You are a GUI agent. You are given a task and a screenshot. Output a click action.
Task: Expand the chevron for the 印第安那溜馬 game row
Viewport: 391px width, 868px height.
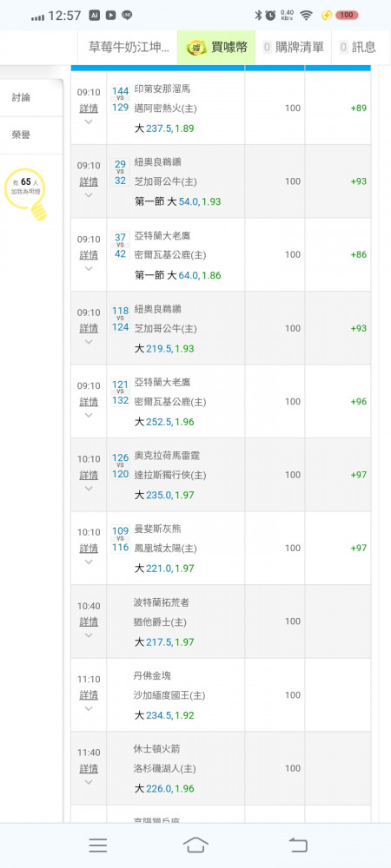click(x=89, y=122)
